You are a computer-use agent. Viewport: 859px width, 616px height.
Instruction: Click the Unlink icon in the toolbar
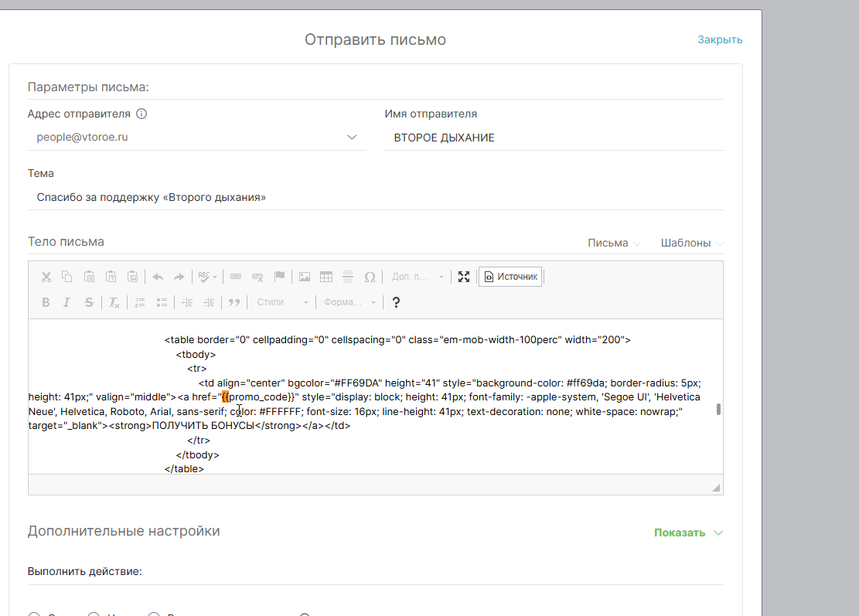click(257, 277)
